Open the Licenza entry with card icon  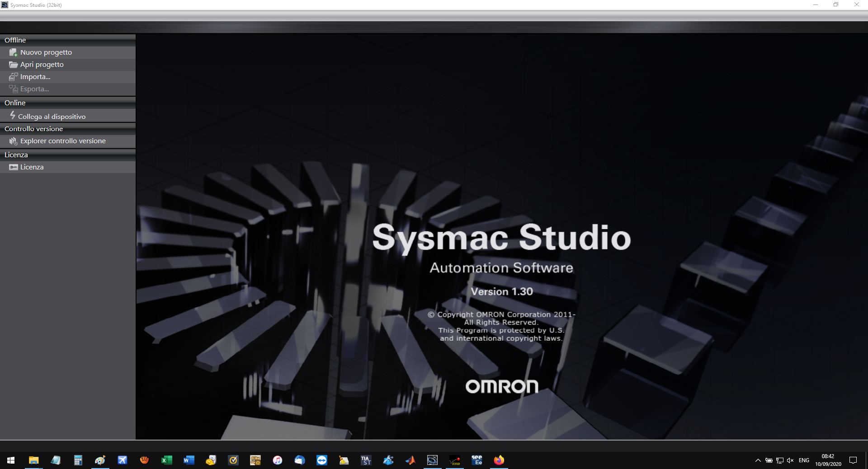pyautogui.click(x=68, y=167)
